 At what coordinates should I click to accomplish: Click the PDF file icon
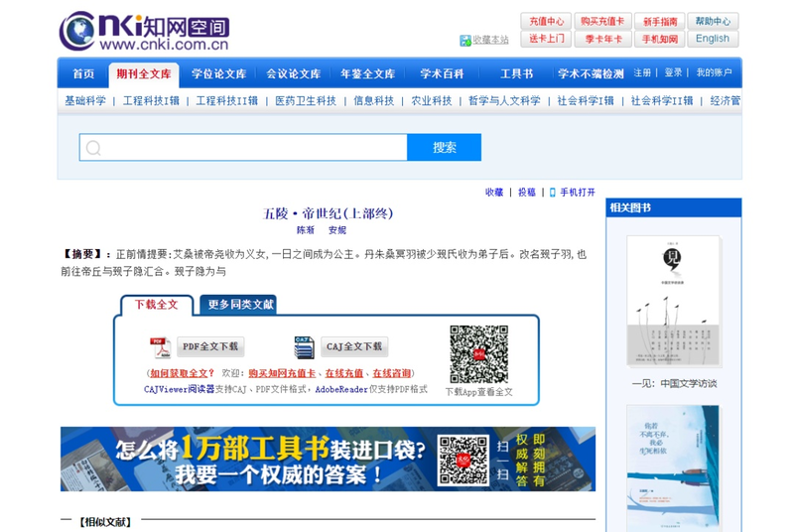(x=160, y=347)
